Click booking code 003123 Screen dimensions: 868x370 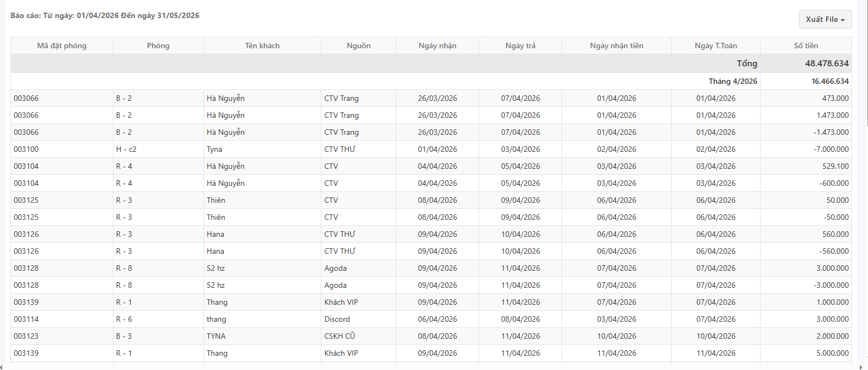(x=26, y=336)
